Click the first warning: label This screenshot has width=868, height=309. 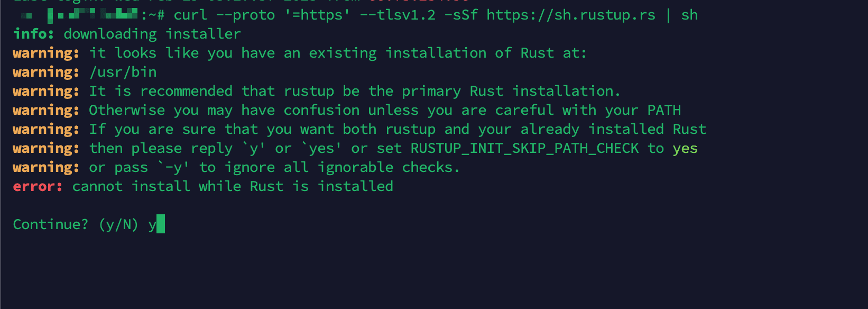tap(46, 53)
